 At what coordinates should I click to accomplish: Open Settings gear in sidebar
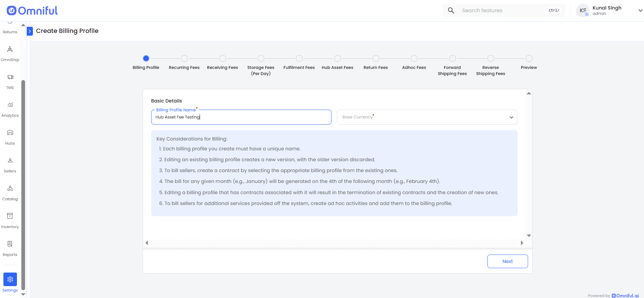[x=10, y=279]
